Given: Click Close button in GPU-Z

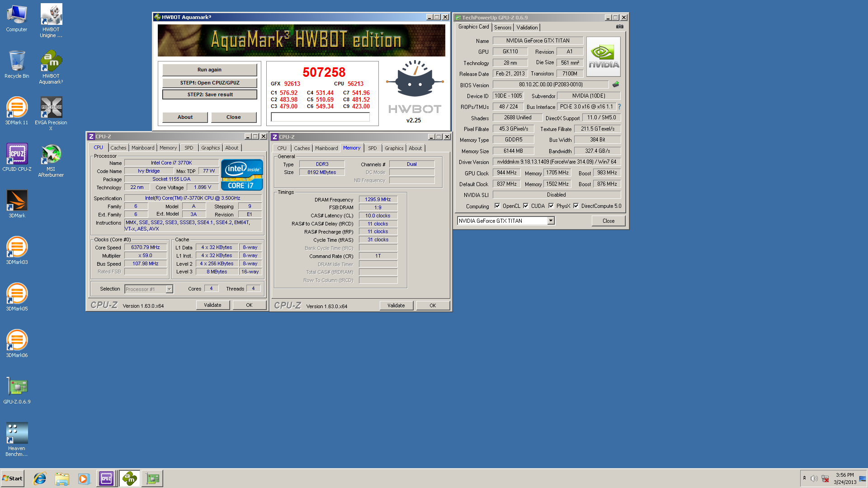Looking at the screenshot, I should [x=609, y=221].
